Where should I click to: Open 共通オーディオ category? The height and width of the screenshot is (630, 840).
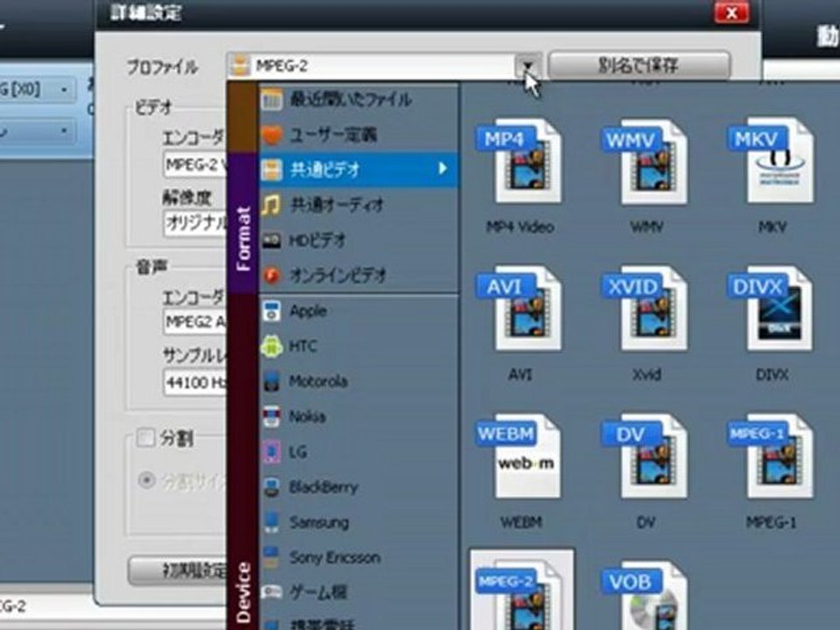359,205
